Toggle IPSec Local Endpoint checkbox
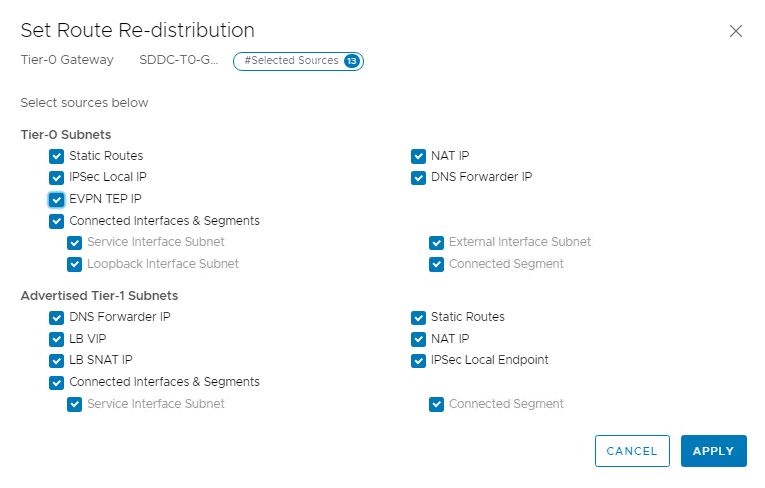 (419, 360)
